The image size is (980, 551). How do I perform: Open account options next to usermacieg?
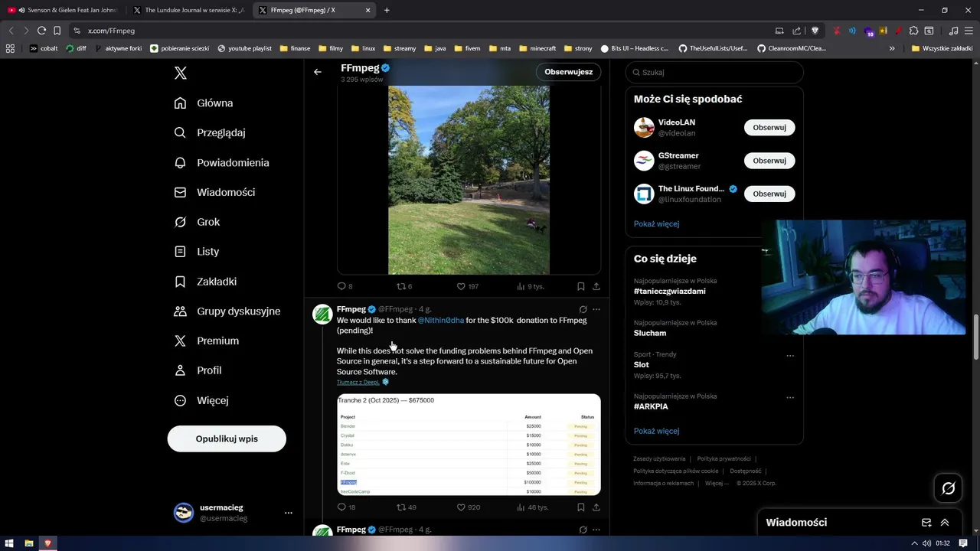288,513
